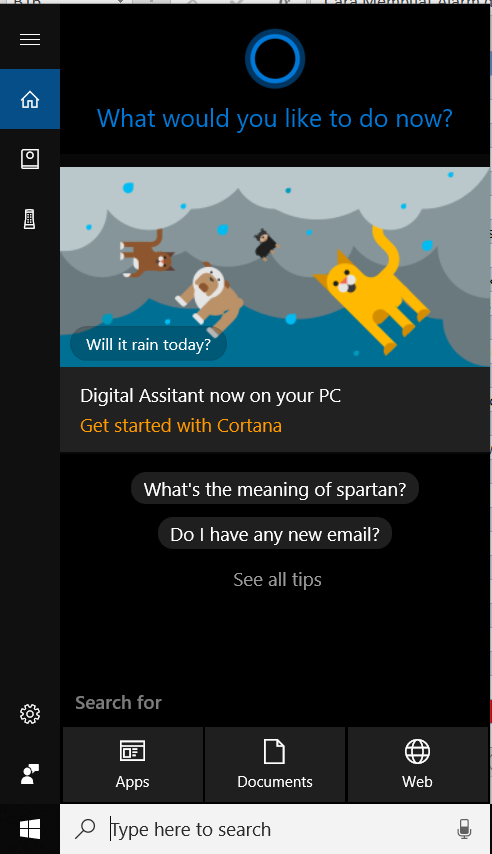Choose "Do I have any new email?" suggestion
This screenshot has width=492, height=854.
[x=275, y=534]
